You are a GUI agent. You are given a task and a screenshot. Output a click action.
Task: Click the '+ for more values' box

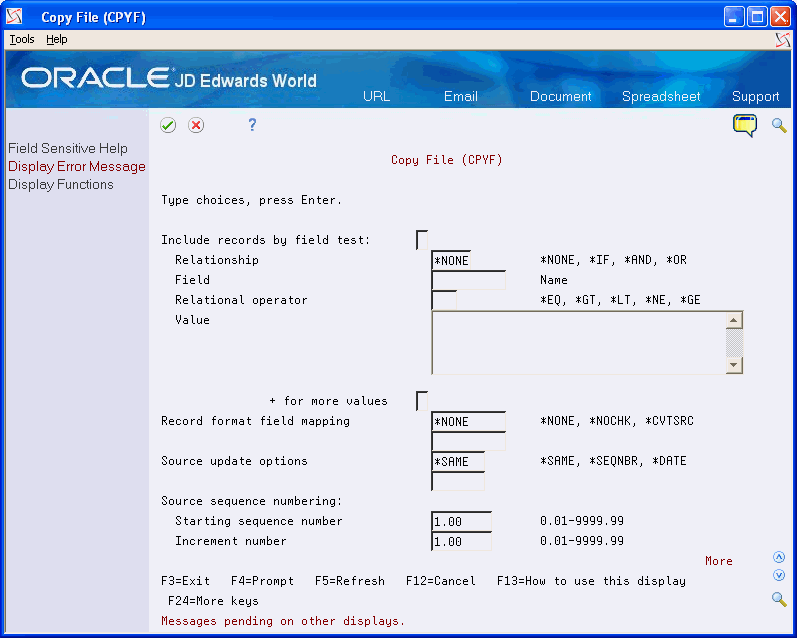(x=422, y=401)
